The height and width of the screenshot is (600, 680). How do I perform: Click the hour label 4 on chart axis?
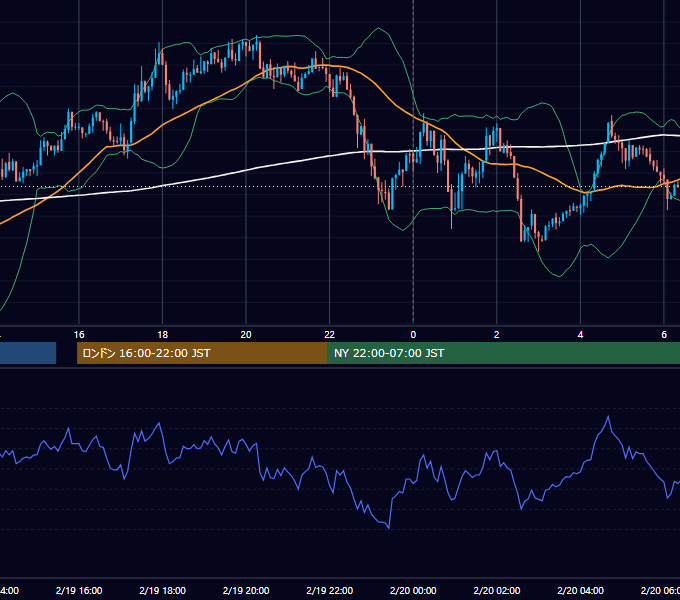(x=580, y=335)
